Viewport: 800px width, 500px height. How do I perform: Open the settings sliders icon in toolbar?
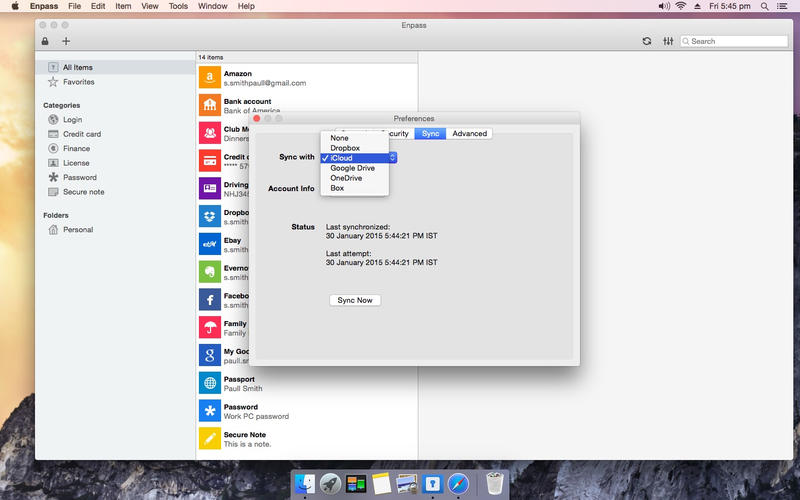[x=668, y=41]
